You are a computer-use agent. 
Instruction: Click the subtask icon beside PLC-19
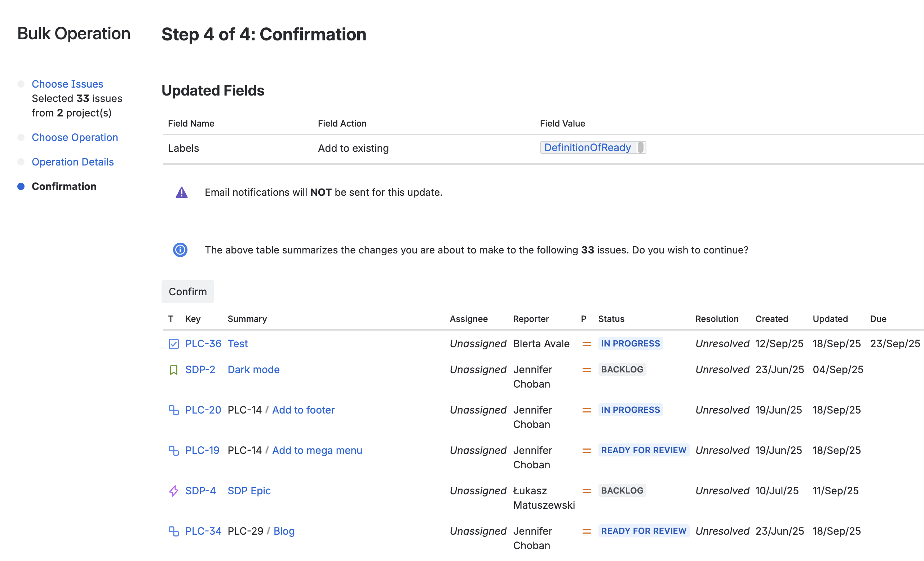tap(173, 450)
